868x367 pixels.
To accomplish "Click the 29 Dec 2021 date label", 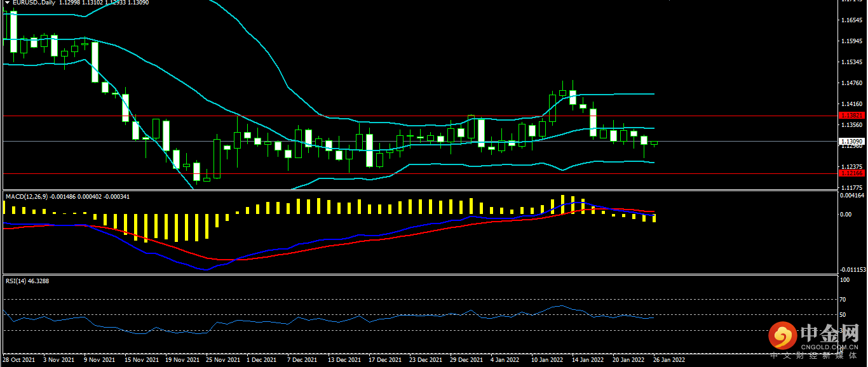I will tap(466, 360).
